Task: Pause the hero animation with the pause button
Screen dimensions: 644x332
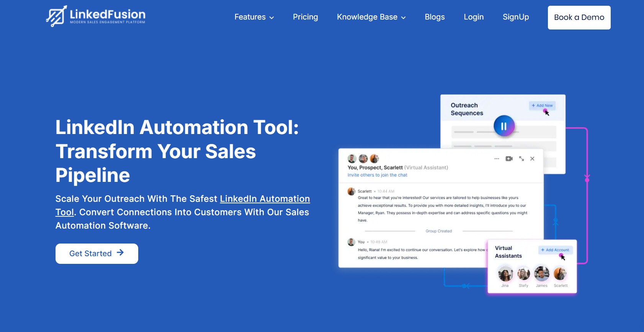Action: pos(504,126)
